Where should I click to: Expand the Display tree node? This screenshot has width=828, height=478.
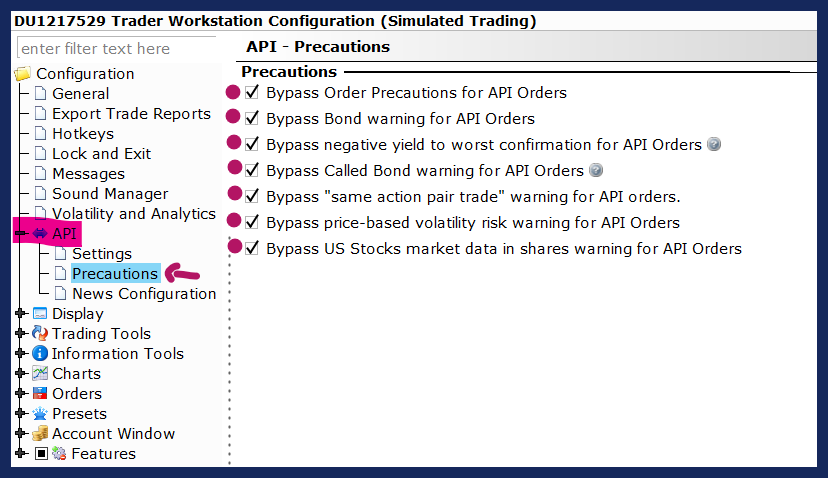(x=21, y=314)
